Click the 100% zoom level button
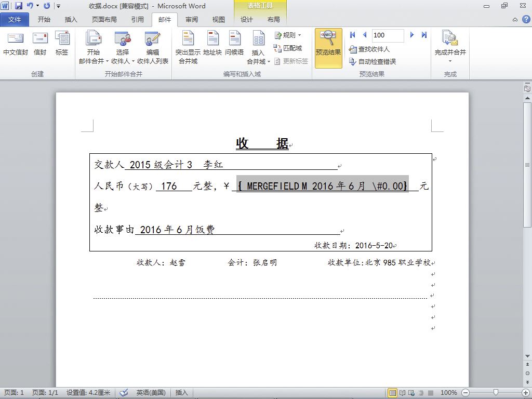 click(448, 393)
